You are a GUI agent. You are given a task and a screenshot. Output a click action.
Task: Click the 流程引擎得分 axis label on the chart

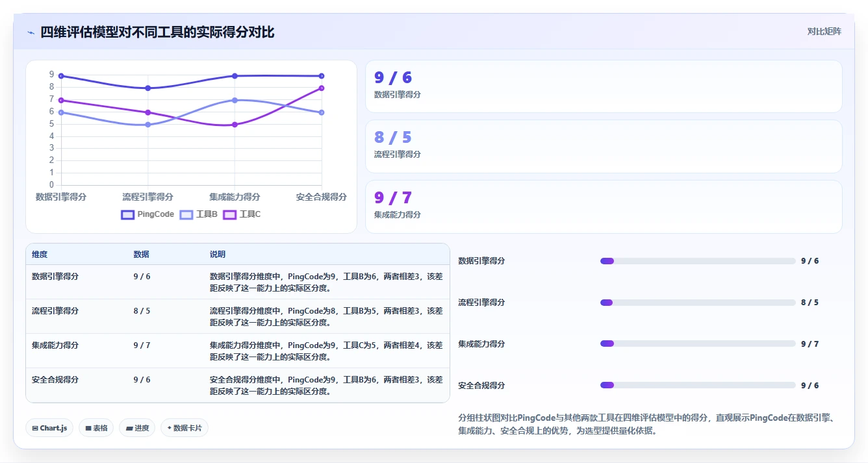[148, 197]
